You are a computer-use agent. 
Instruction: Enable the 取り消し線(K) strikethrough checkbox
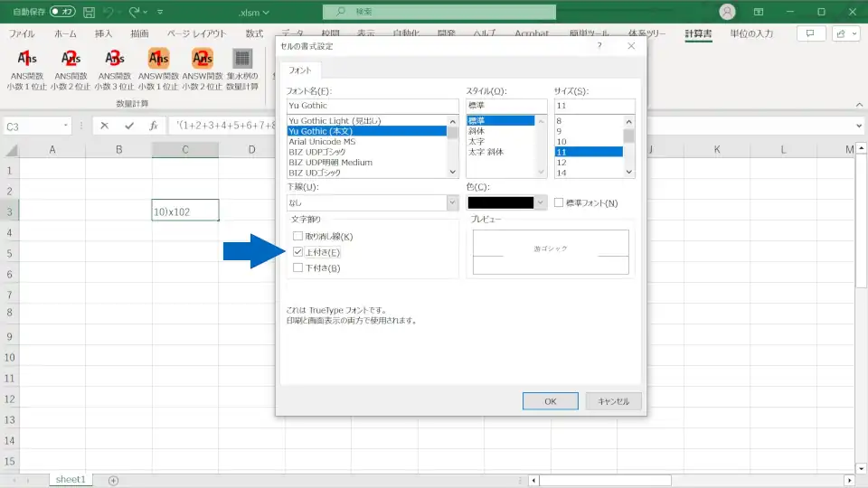[297, 237]
